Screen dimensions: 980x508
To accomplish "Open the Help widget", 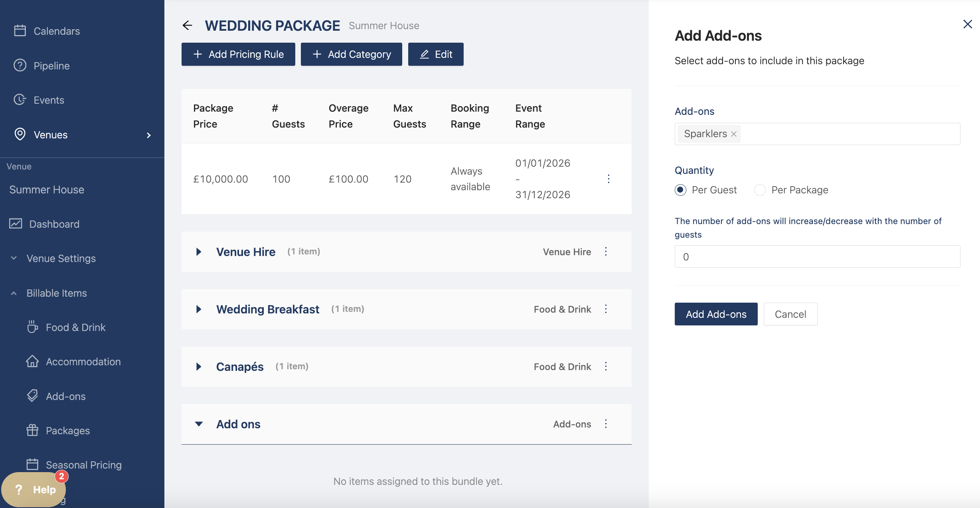I will pos(34,489).
